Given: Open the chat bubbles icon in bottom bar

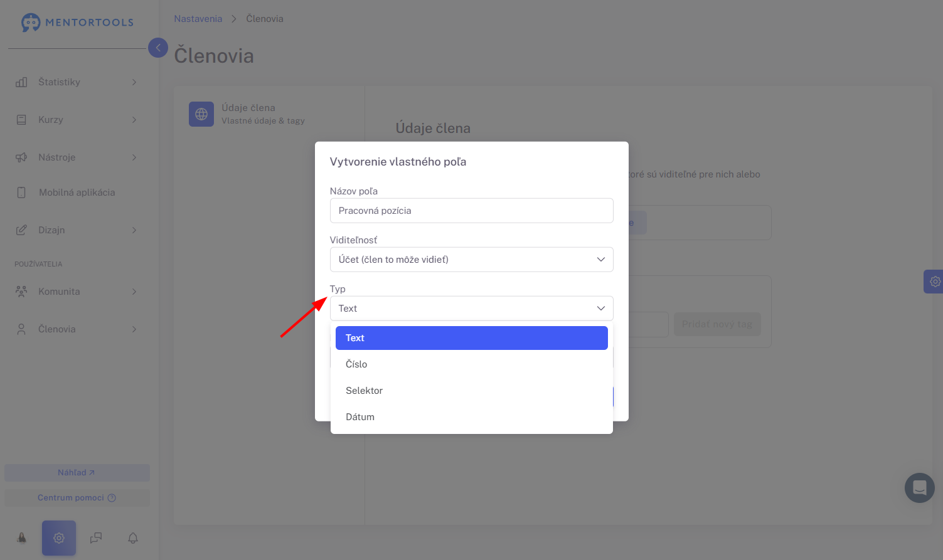Looking at the screenshot, I should (x=96, y=538).
